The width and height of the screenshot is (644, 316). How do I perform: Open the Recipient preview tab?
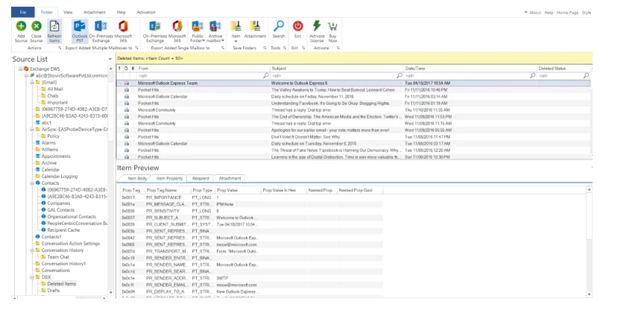(201, 178)
